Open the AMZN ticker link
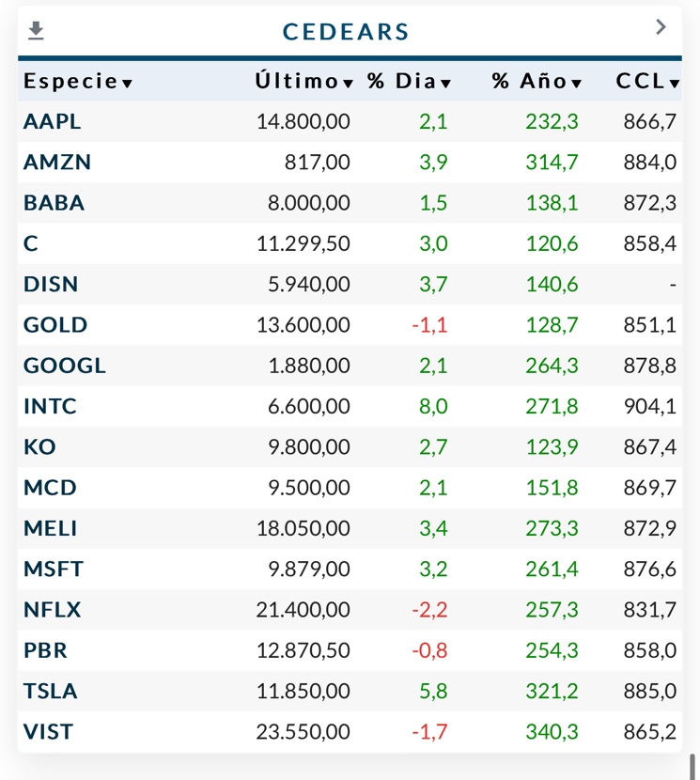The width and height of the screenshot is (700, 780). tap(57, 162)
